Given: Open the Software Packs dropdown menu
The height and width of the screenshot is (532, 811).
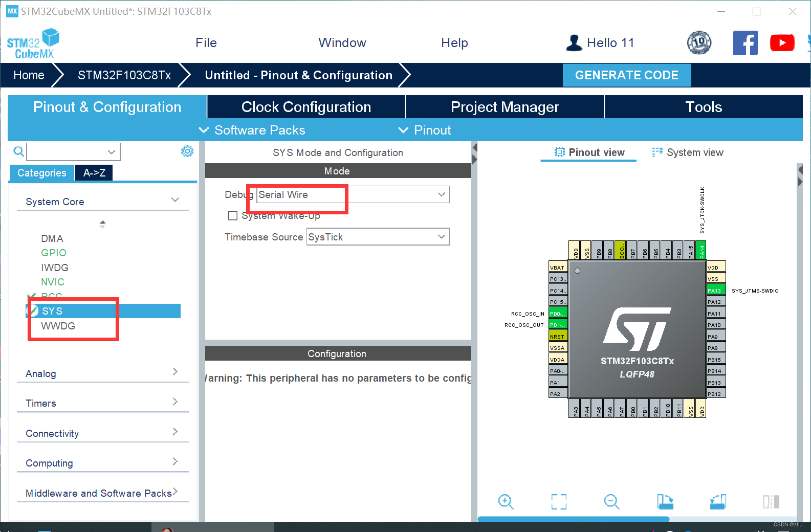Looking at the screenshot, I should click(x=252, y=130).
